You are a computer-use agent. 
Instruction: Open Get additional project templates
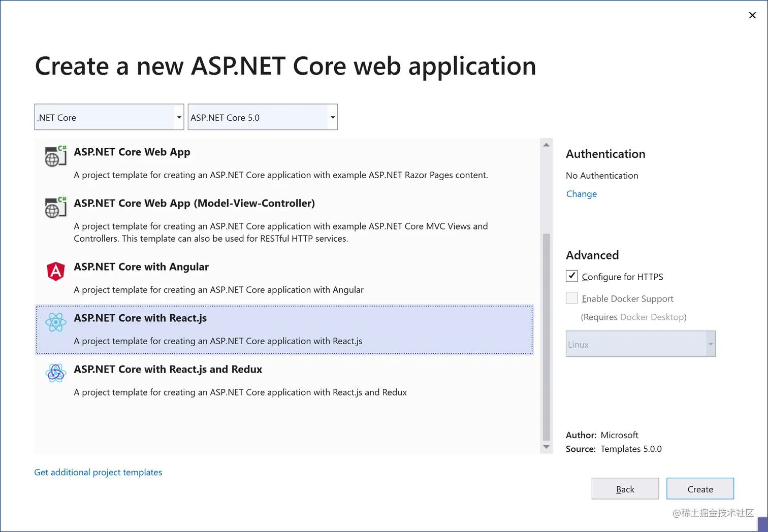point(98,472)
